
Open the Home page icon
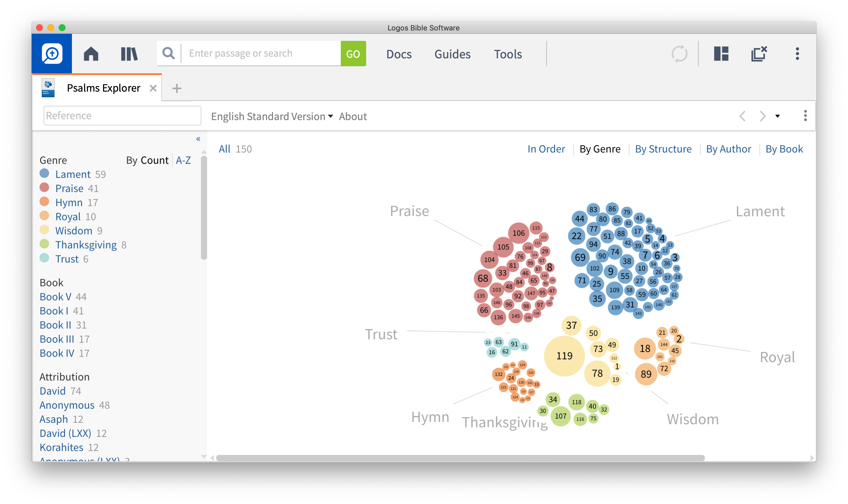click(x=91, y=54)
